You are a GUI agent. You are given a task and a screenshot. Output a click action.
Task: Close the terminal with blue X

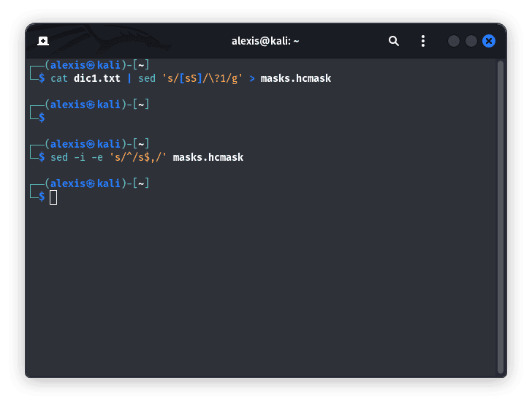coord(489,41)
